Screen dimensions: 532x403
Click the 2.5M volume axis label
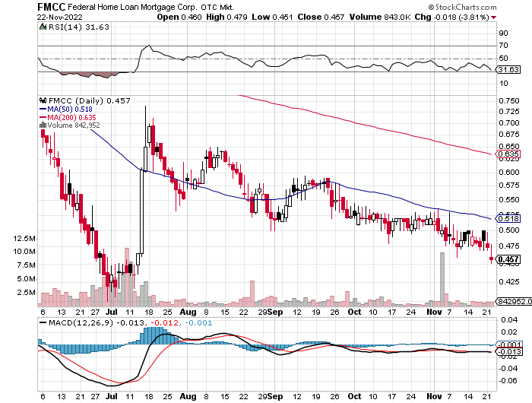[26, 293]
